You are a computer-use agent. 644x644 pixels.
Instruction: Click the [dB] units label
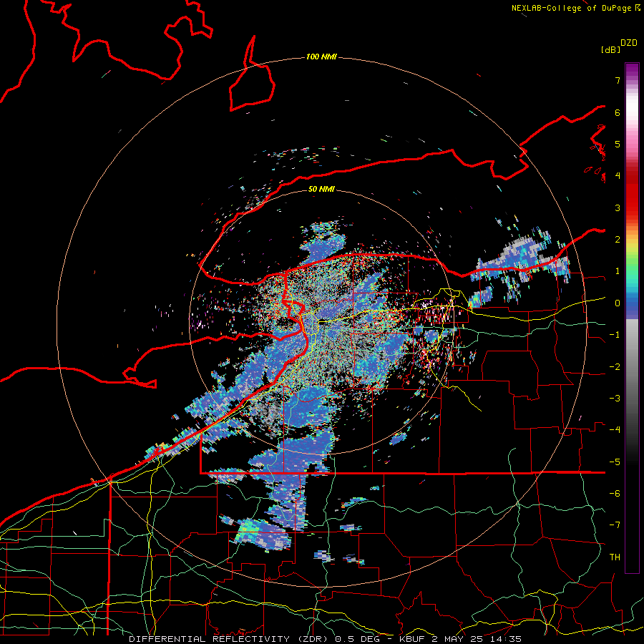click(610, 49)
